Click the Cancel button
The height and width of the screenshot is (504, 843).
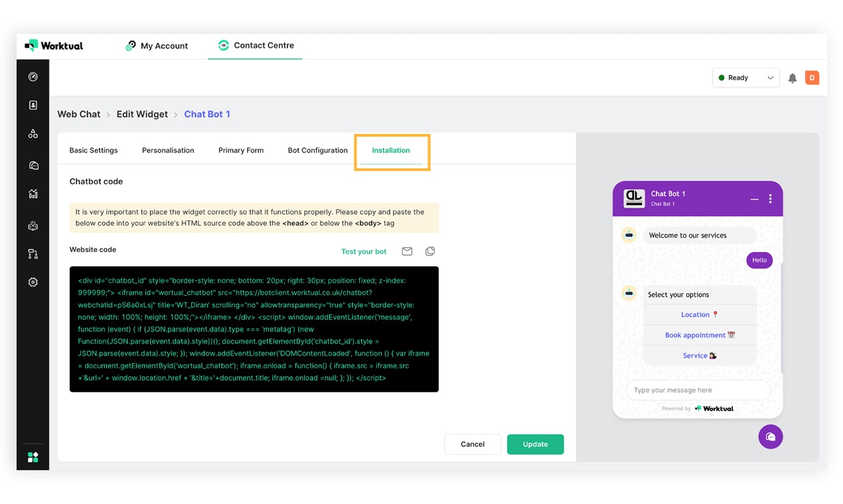coord(473,444)
